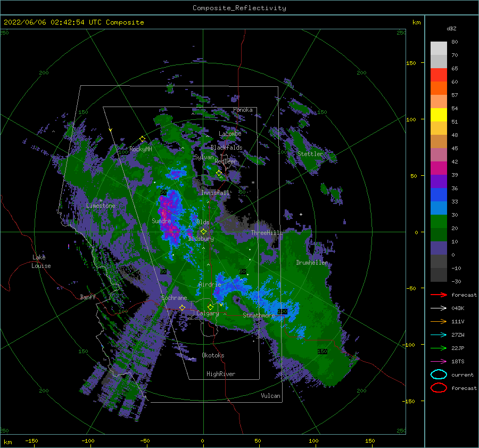Choose the magenta 42 dBZ color swatch
The width and height of the screenshot is (479, 448).
click(x=439, y=168)
